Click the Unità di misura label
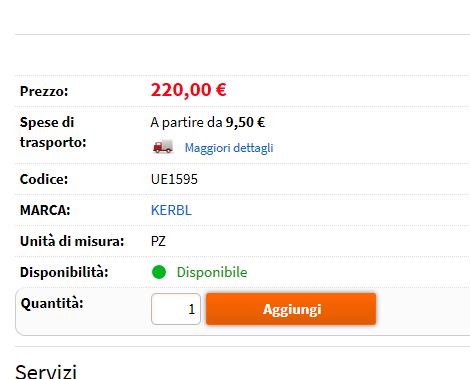The width and height of the screenshot is (470, 379). coord(72,241)
